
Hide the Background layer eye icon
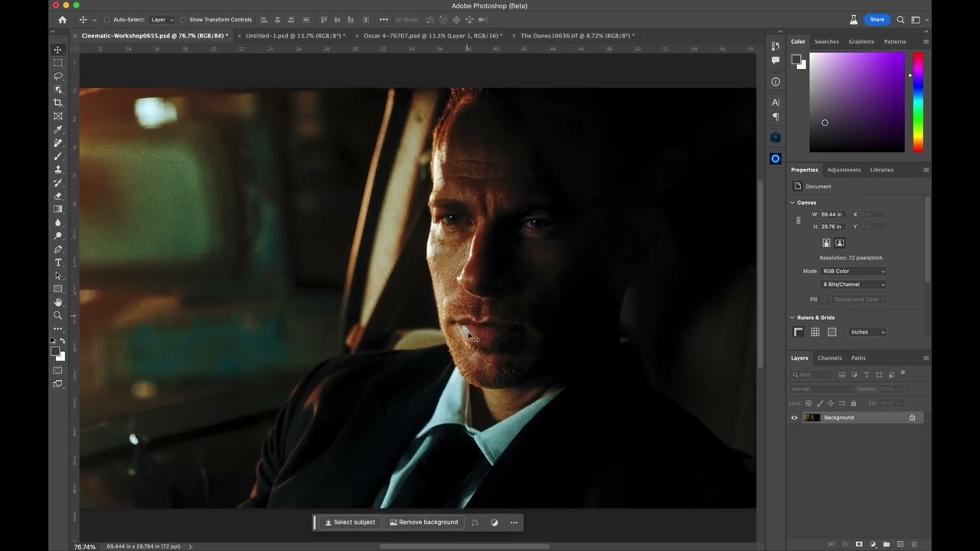point(794,418)
